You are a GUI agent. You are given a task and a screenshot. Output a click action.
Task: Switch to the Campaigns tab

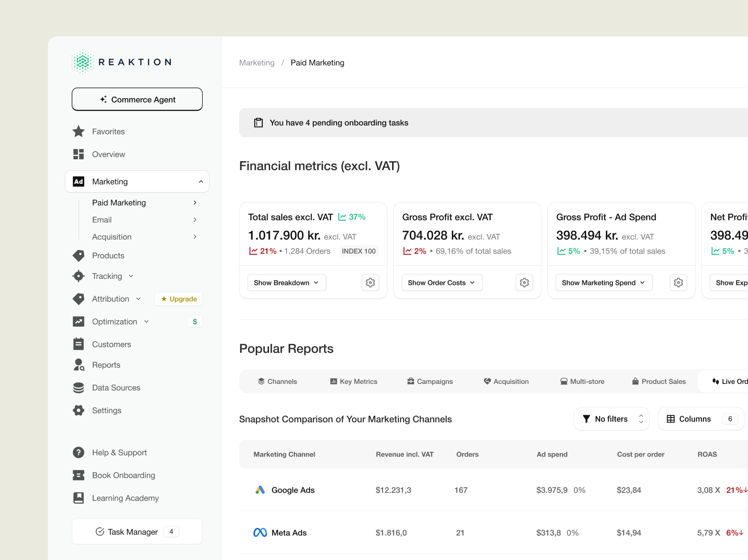(430, 381)
